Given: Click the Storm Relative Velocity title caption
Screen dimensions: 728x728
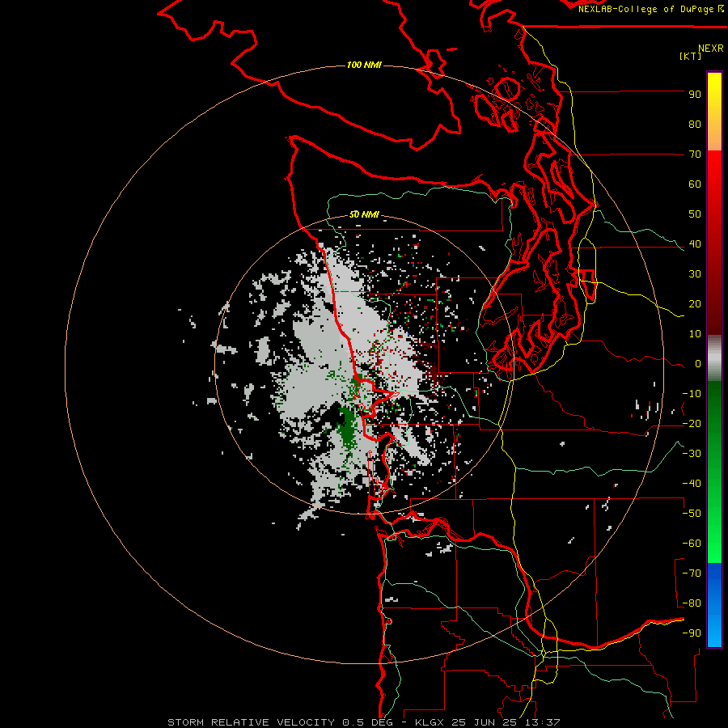Looking at the screenshot, I should [x=363, y=722].
